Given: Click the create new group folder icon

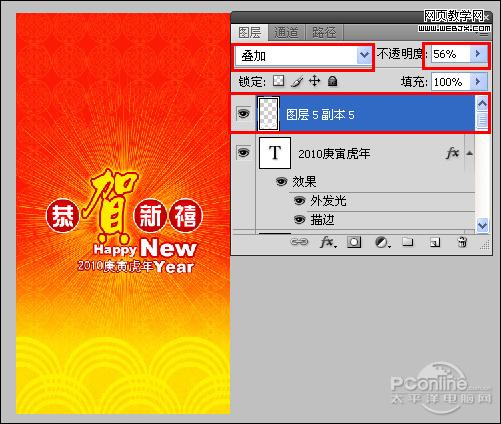Looking at the screenshot, I should 407,242.
